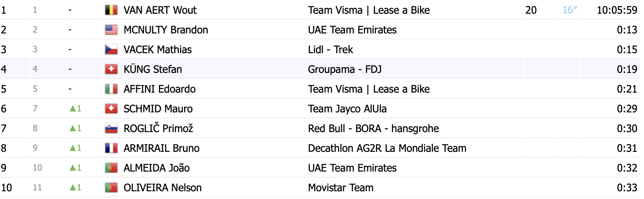Image resolution: width=644 pixels, height=199 pixels.
Task: Click the French flag beside Armirail
Action: pyautogui.click(x=111, y=148)
